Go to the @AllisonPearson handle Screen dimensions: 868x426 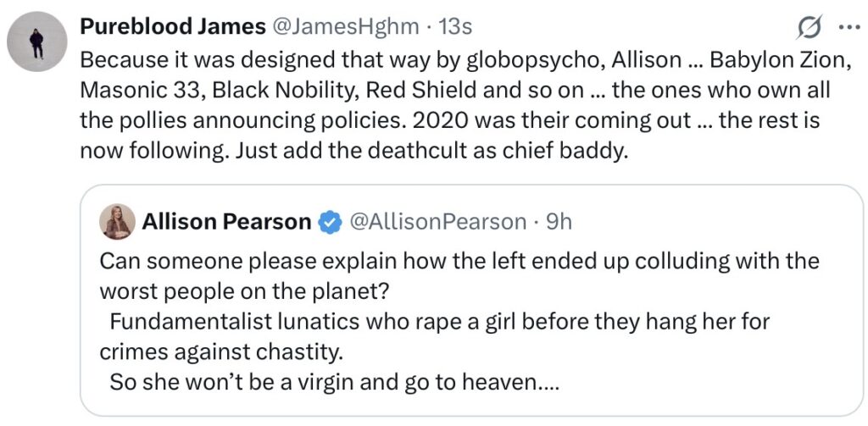tap(437, 222)
